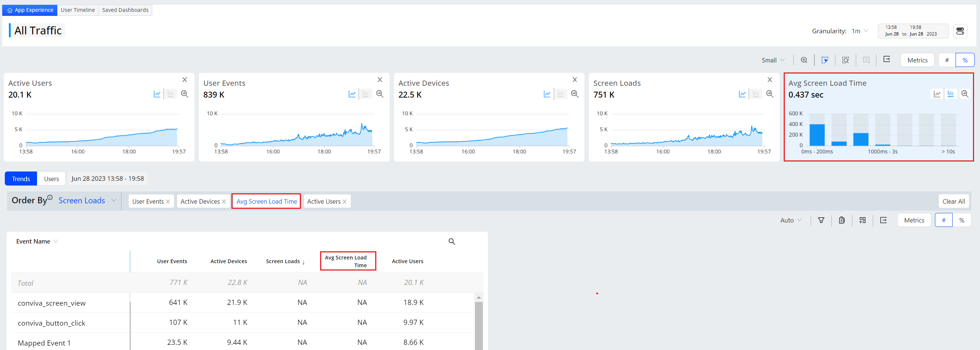The width and height of the screenshot is (980, 350).
Task: Activate the dashed-box pointer selection tool
Action: pos(824,60)
